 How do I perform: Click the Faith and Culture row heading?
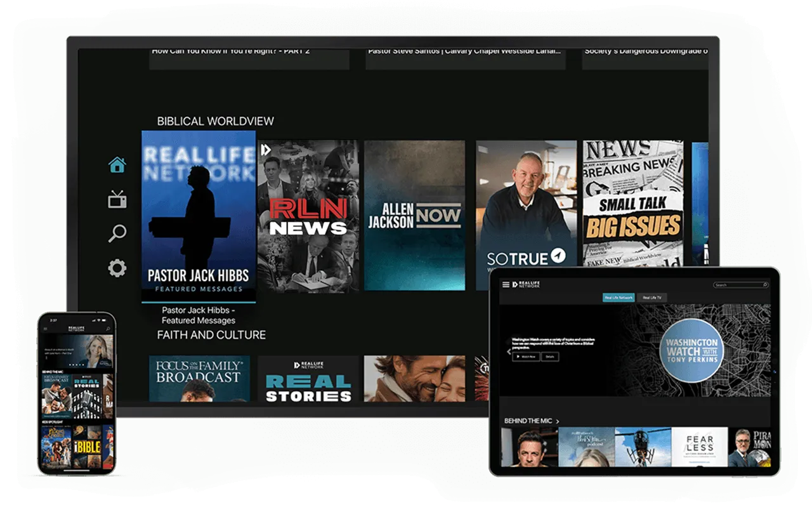pyautogui.click(x=211, y=335)
